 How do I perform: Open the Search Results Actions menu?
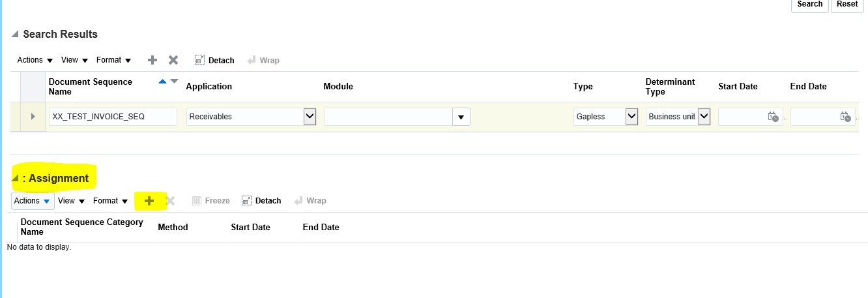(x=35, y=60)
